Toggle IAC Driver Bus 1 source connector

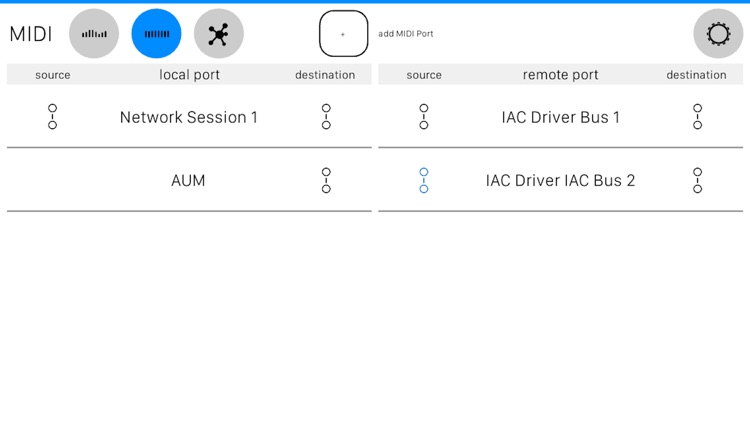pyautogui.click(x=424, y=117)
